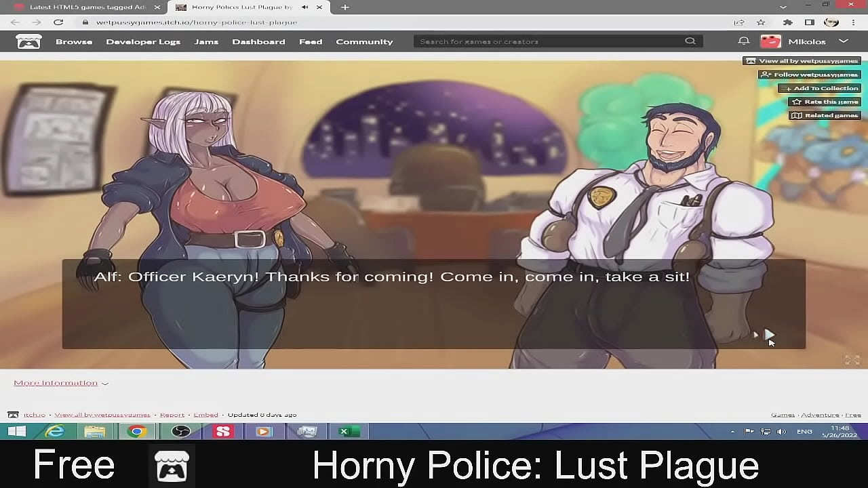Mute audio on the Horny Police tab
Viewport: 868px width, 488px height.
[x=304, y=7]
